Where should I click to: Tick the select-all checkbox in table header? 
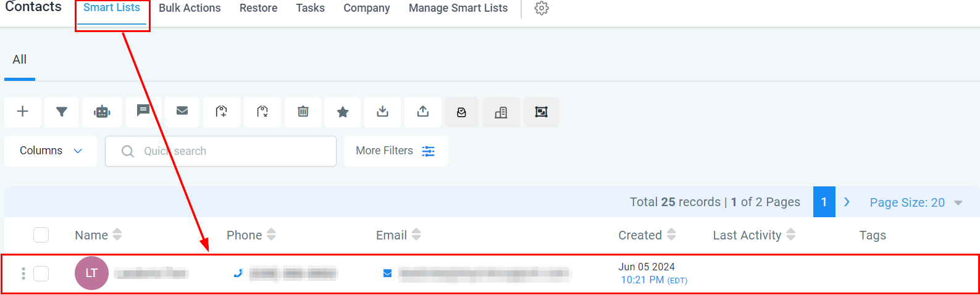[x=41, y=235]
